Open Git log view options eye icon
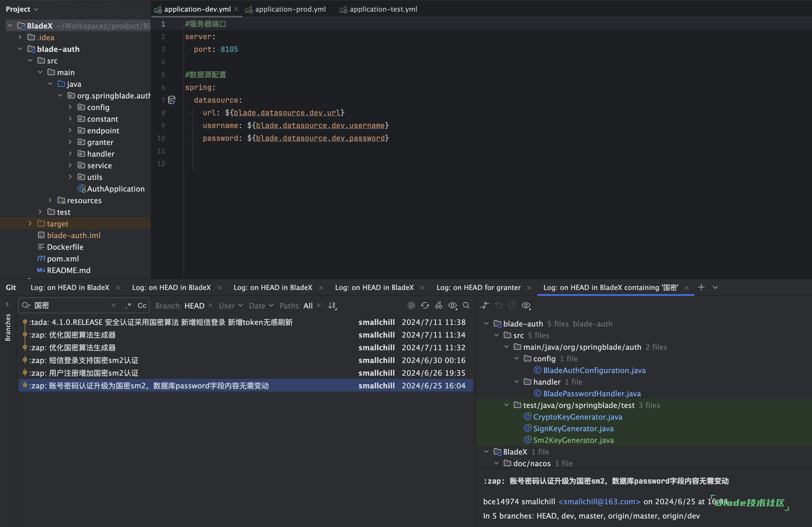 click(x=453, y=305)
